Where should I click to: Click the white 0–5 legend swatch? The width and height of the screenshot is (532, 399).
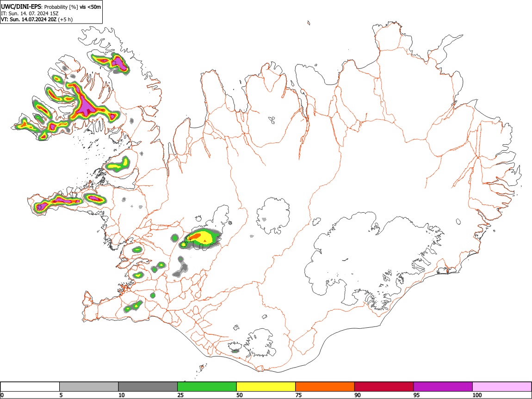pyautogui.click(x=30, y=387)
